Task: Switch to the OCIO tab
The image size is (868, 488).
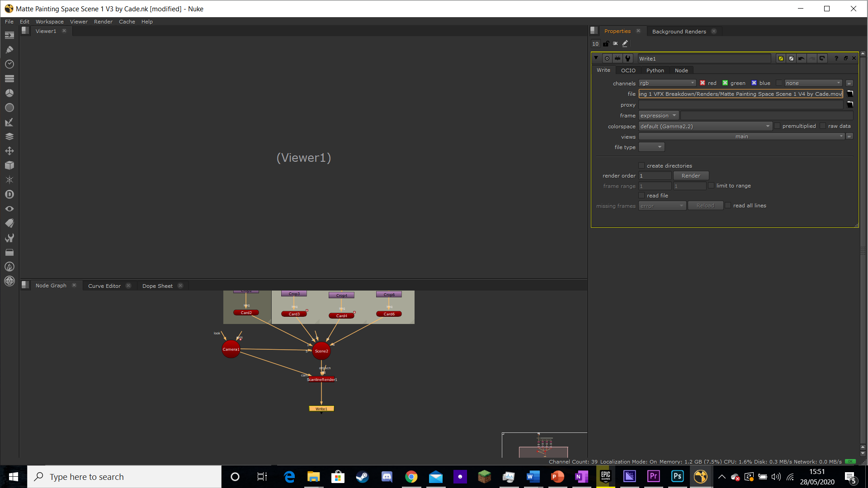Action: pyautogui.click(x=628, y=70)
